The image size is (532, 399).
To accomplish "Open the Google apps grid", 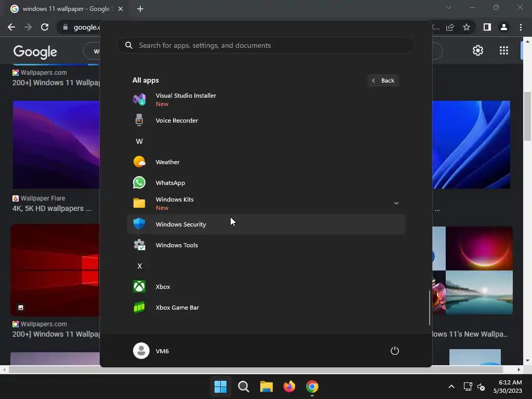I will coord(504,50).
